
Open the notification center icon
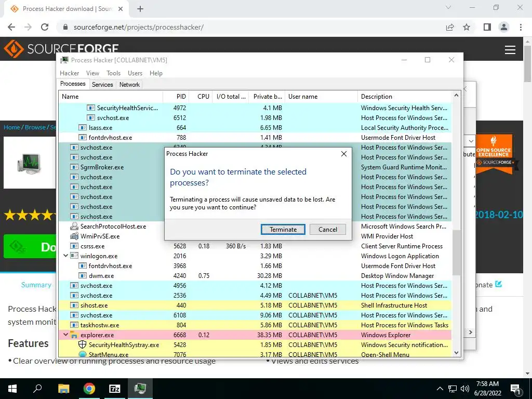pyautogui.click(x=515, y=389)
